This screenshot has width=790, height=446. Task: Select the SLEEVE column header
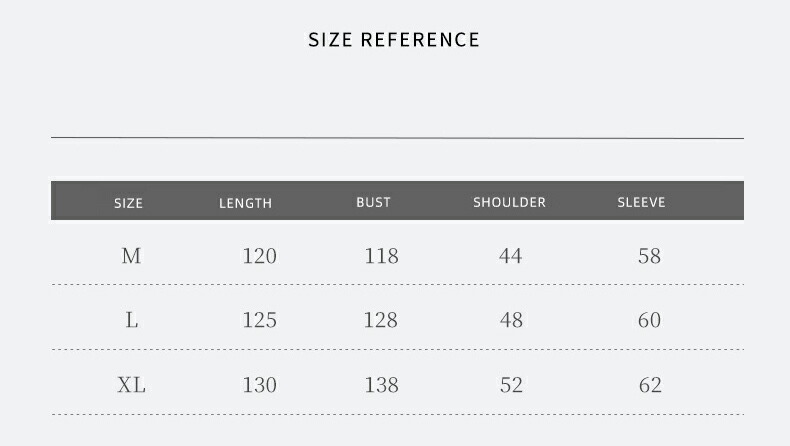(x=641, y=202)
